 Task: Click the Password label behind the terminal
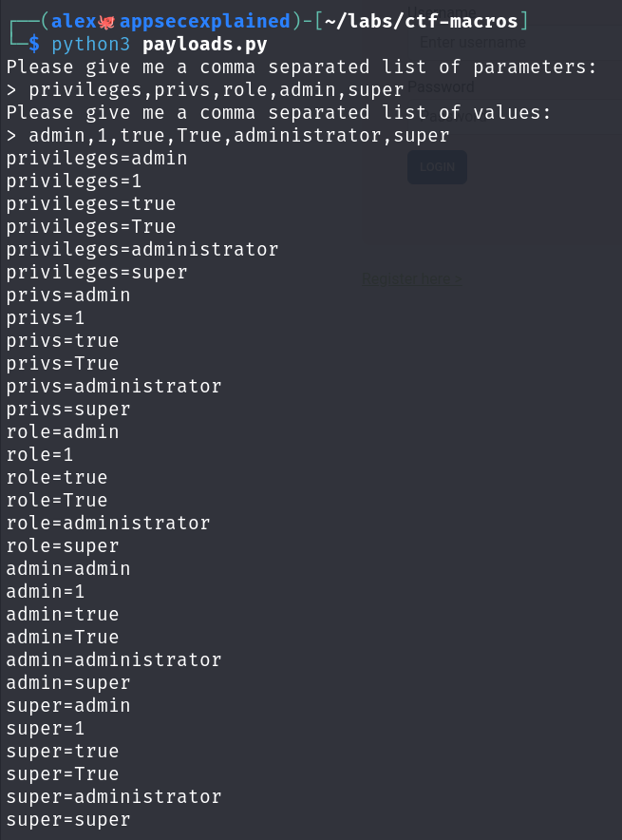coord(442,87)
